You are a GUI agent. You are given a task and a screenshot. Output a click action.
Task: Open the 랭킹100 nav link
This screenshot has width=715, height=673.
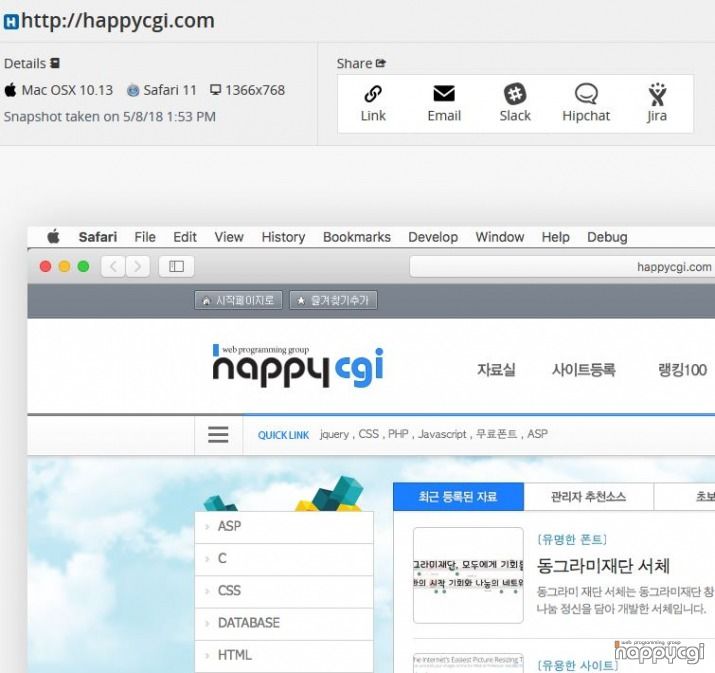[682, 370]
